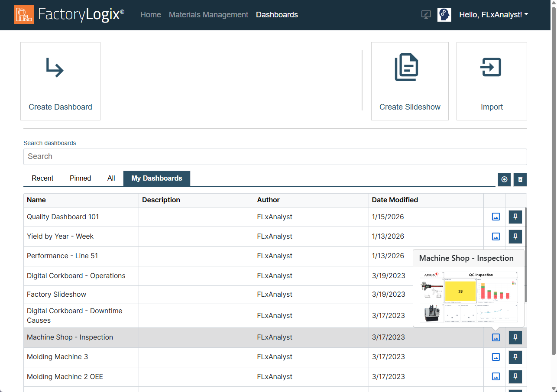Viewport: 557px width, 392px height.
Task: Pin the Machine Shop - Inspection dashboard
Action: coord(515,337)
